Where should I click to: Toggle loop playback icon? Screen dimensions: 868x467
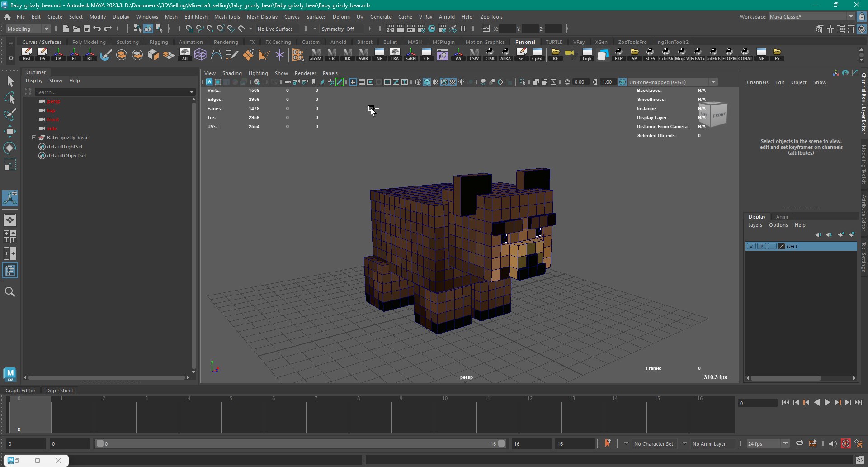[800, 443]
